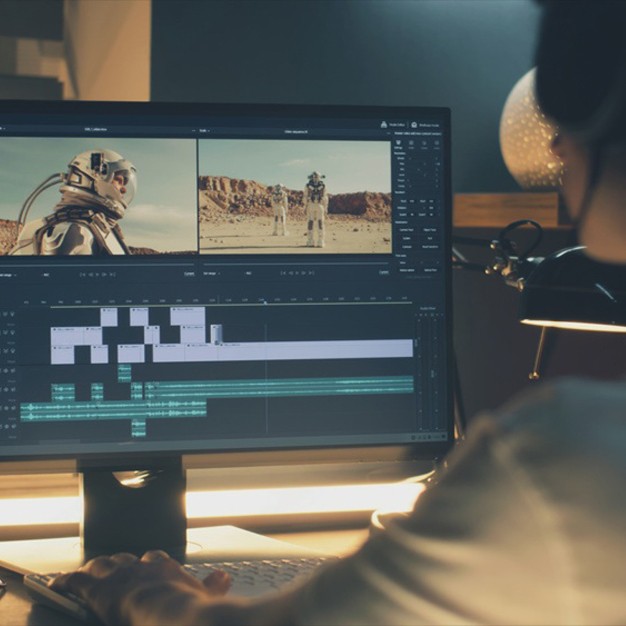This screenshot has width=626, height=626.
Task: Click the audio level meter beside the timeline
Action: coord(430,372)
